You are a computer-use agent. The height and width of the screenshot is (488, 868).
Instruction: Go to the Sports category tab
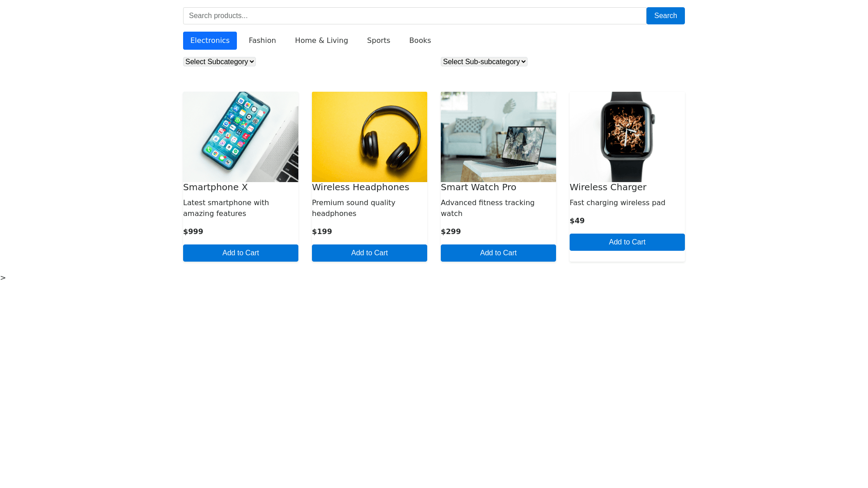[378, 41]
